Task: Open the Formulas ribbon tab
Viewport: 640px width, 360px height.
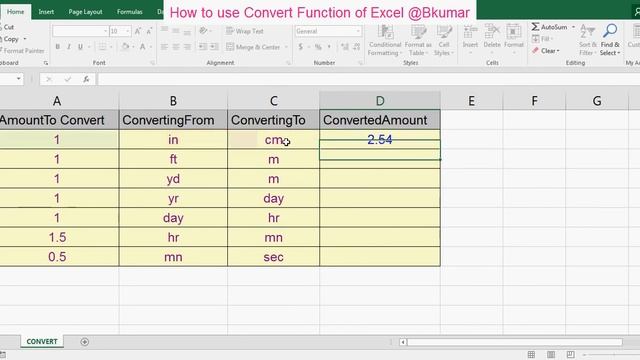Action: [x=130, y=12]
